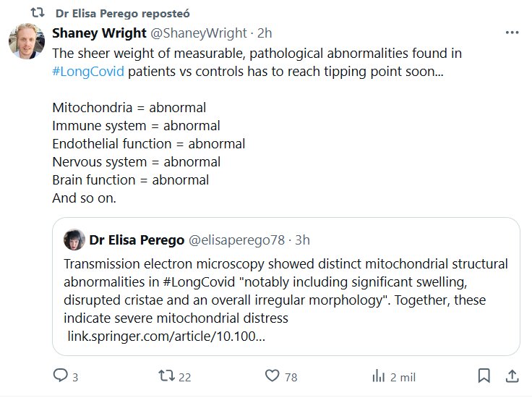Viewport: 532px width, 398px height.
Task: Like the tweet with the heart icon
Action: pyautogui.click(x=272, y=376)
